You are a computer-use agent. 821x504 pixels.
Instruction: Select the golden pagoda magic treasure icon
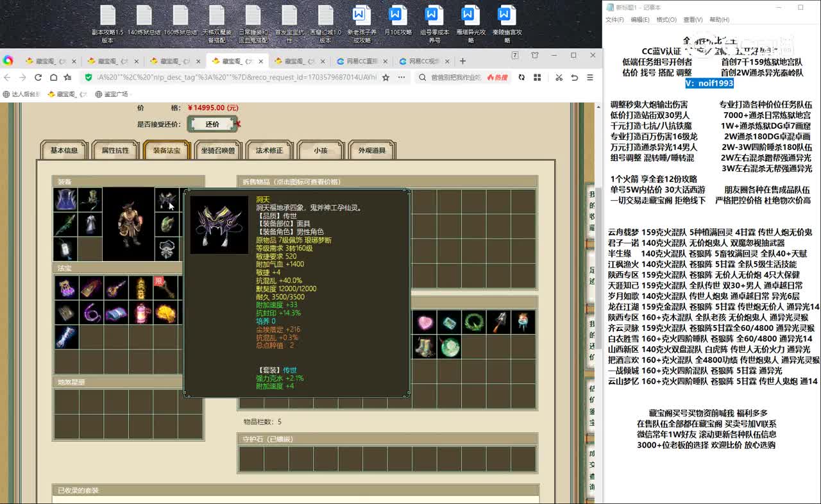(140, 288)
